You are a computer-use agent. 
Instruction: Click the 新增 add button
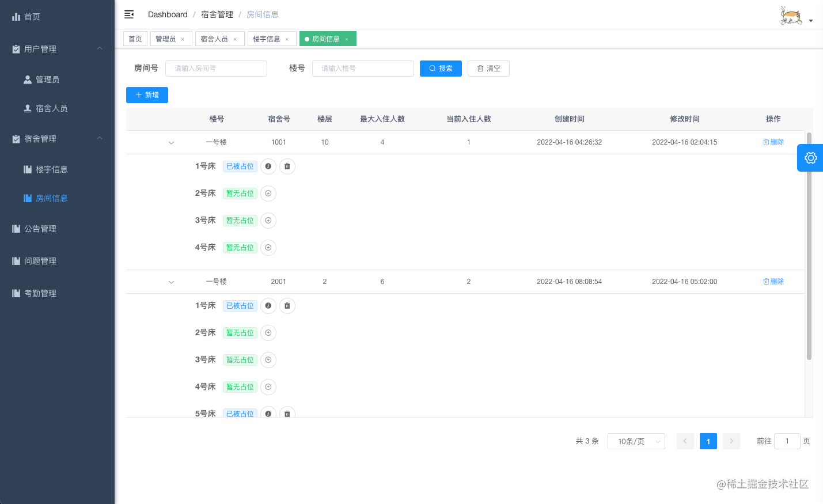click(x=147, y=95)
